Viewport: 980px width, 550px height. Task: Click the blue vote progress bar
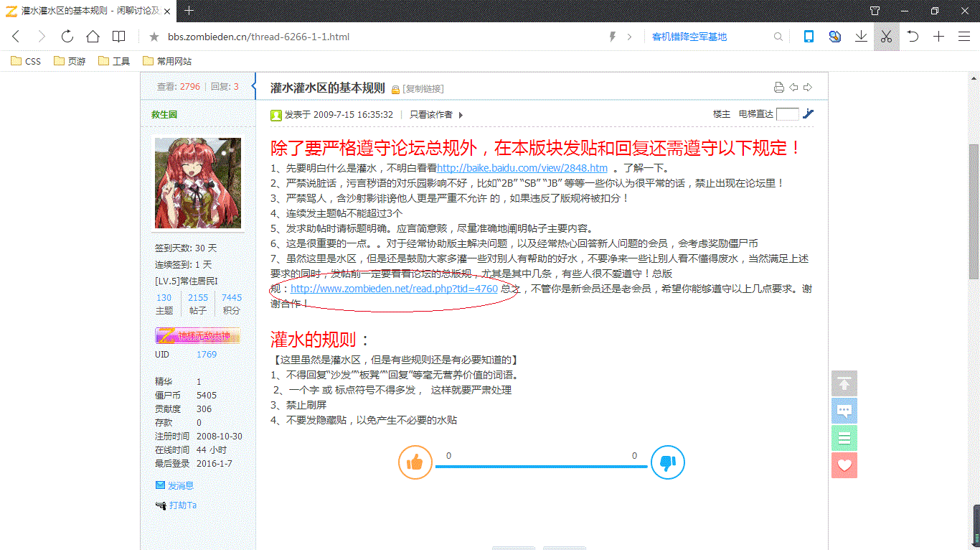[x=542, y=467]
